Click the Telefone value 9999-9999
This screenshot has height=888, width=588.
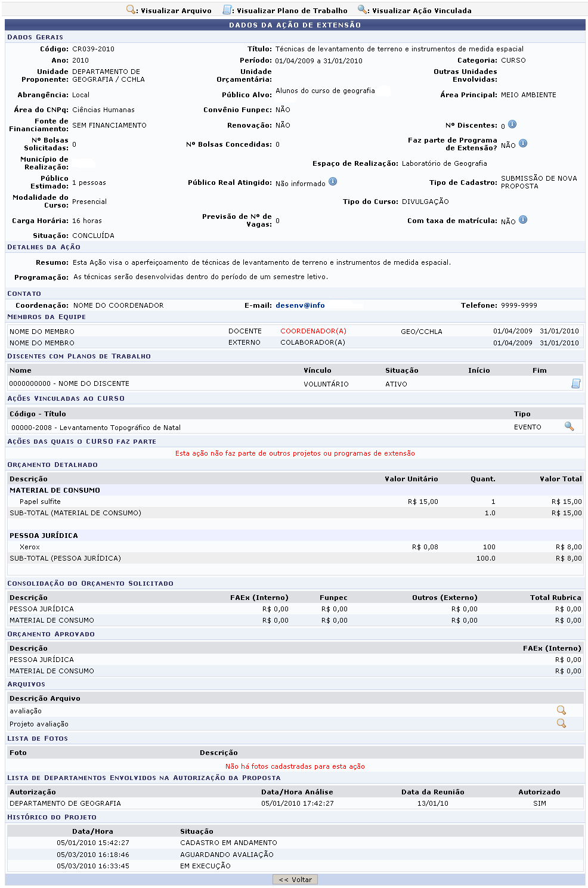[519, 305]
